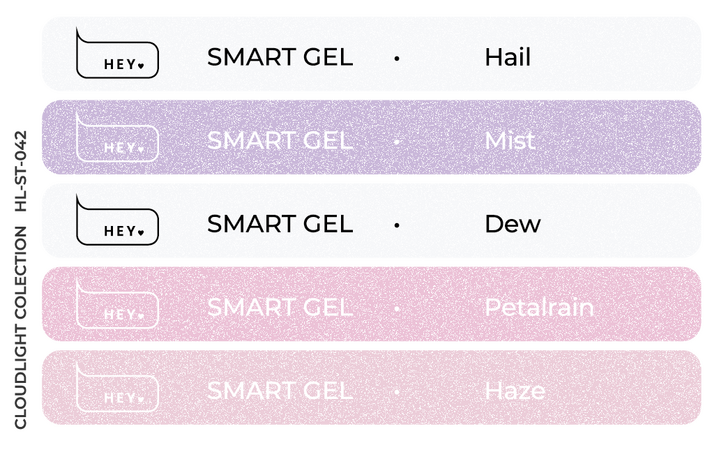Click the HEY logo on Dew row
Image resolution: width=720 pixels, height=452 pixels.
(x=118, y=220)
